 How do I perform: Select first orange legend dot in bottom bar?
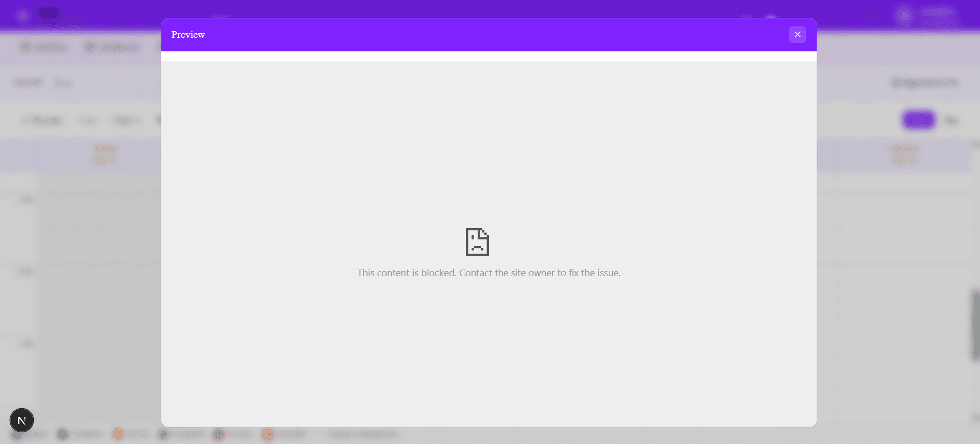pos(118,434)
